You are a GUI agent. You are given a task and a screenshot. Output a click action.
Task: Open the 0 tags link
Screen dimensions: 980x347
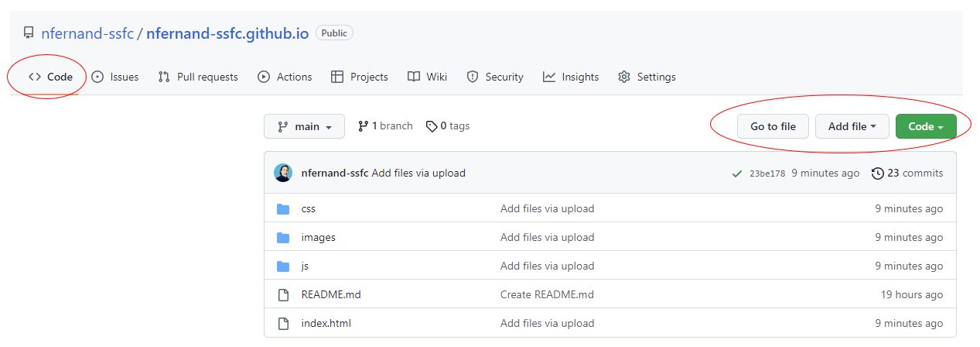pyautogui.click(x=448, y=126)
